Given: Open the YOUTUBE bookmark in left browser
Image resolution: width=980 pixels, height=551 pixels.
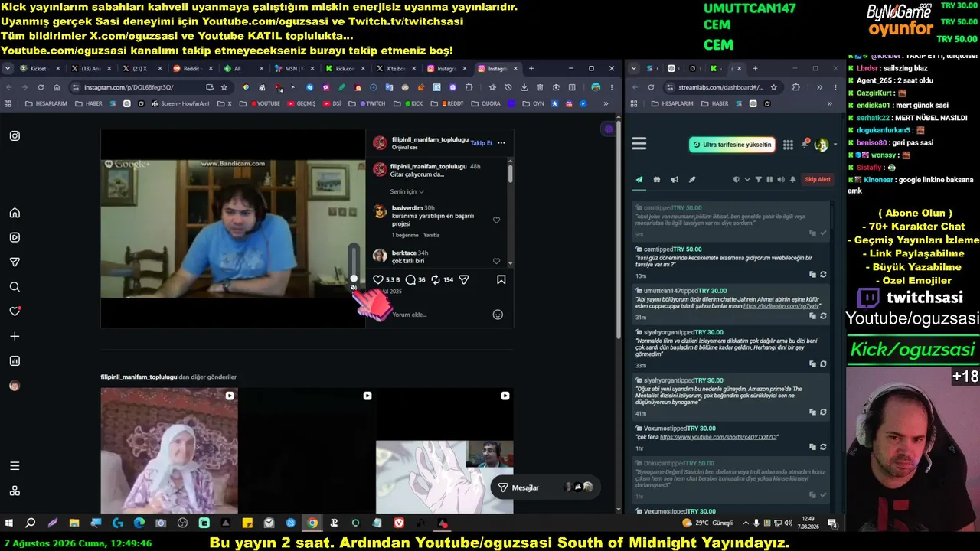Looking at the screenshot, I should click(x=265, y=103).
